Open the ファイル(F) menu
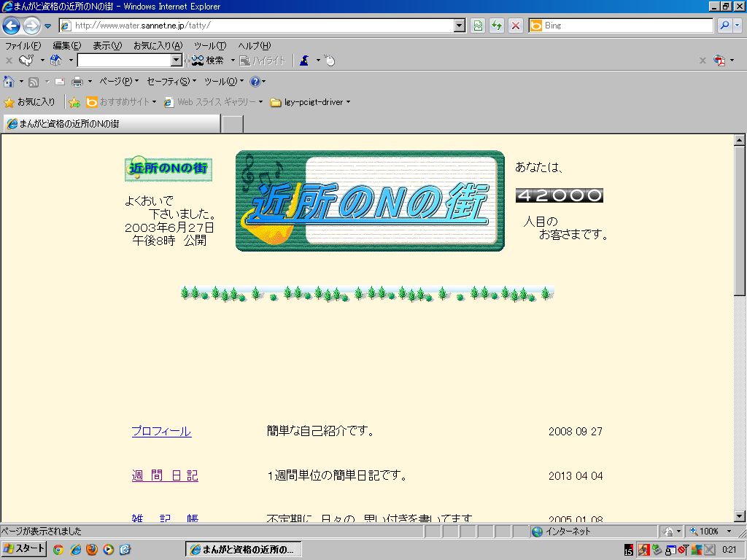This screenshot has width=747, height=560. click(x=23, y=46)
